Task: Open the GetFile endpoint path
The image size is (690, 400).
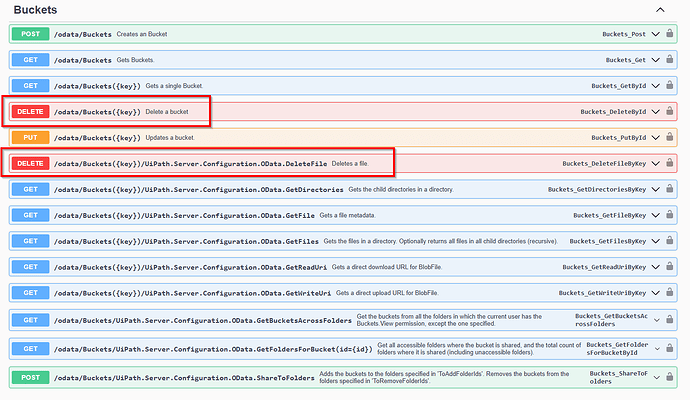Action: click(184, 216)
